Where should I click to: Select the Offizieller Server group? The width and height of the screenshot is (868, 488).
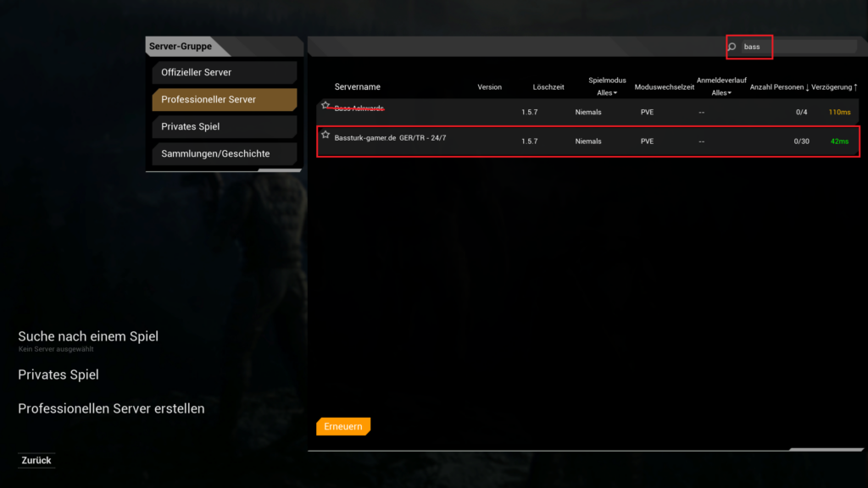click(x=224, y=73)
